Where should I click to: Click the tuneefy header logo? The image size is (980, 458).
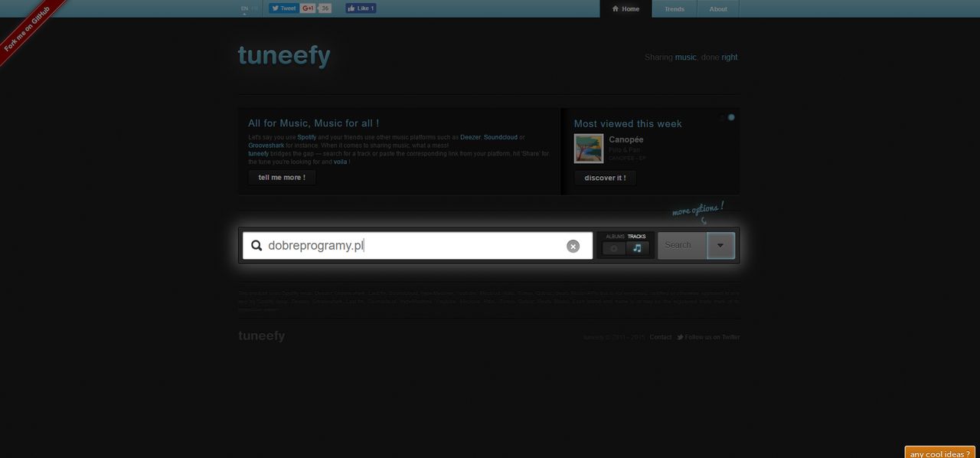284,56
